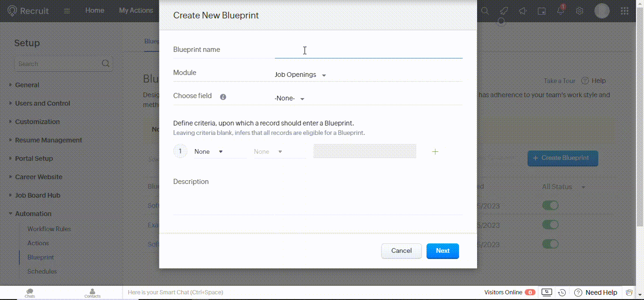Click the Next button

click(442, 251)
